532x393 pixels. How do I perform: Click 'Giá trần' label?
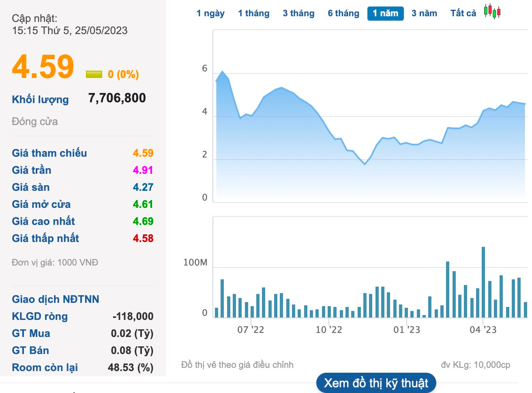coord(32,170)
